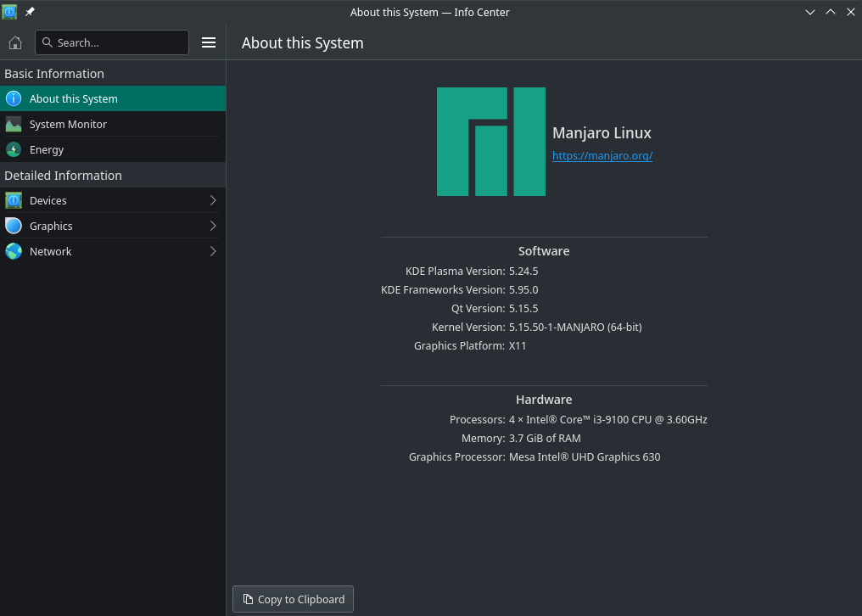The height and width of the screenshot is (616, 862).
Task: Expand the Devices category chevron
Action: click(213, 200)
